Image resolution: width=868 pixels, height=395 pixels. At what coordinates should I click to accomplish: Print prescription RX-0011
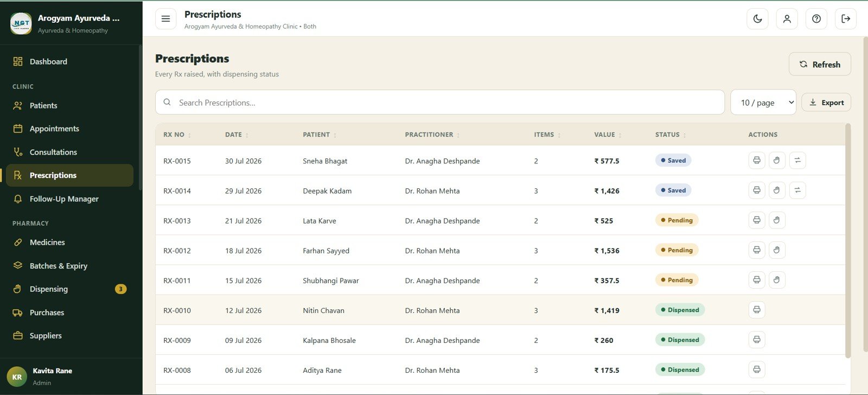pos(756,279)
